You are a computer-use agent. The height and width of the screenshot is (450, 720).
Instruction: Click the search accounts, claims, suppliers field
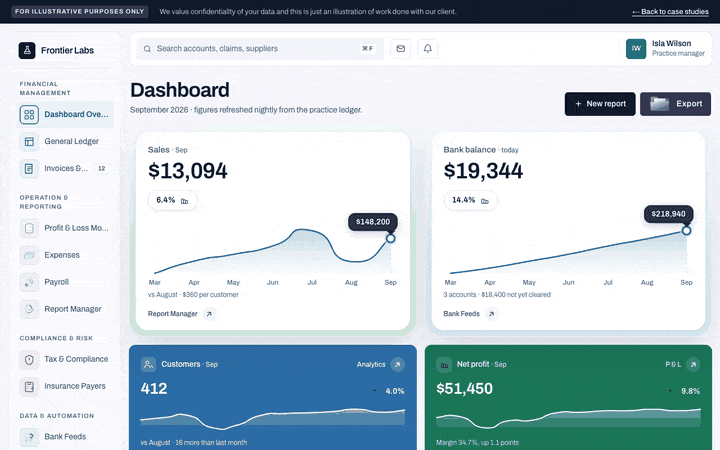coord(260,49)
